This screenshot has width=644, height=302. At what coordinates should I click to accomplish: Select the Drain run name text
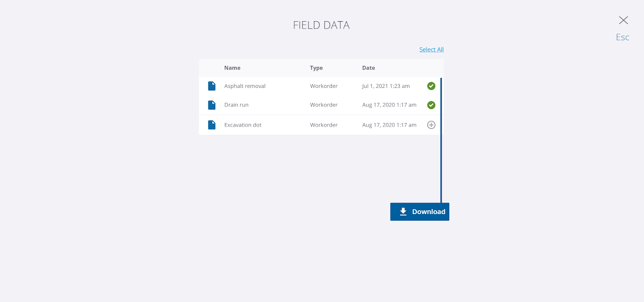[236, 105]
